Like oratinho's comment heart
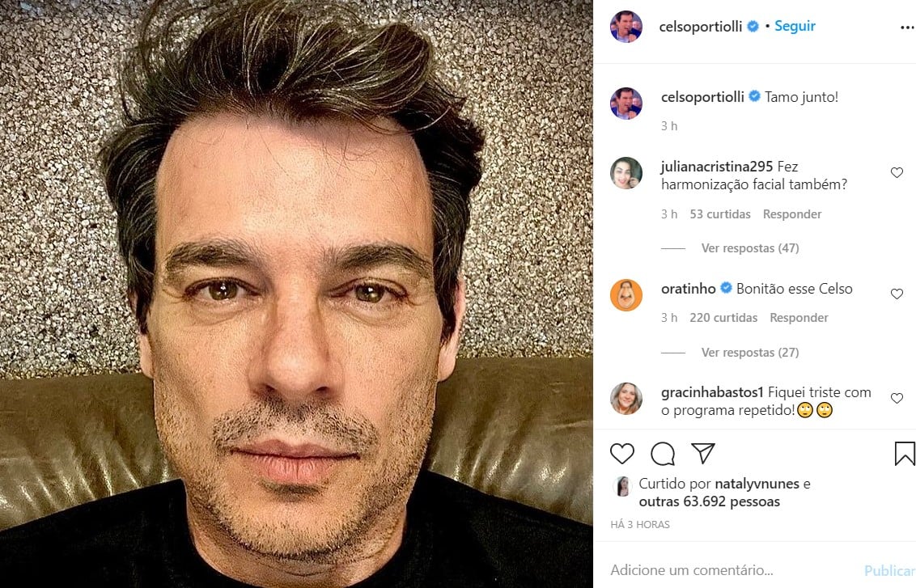The height and width of the screenshot is (588, 916). [x=897, y=294]
